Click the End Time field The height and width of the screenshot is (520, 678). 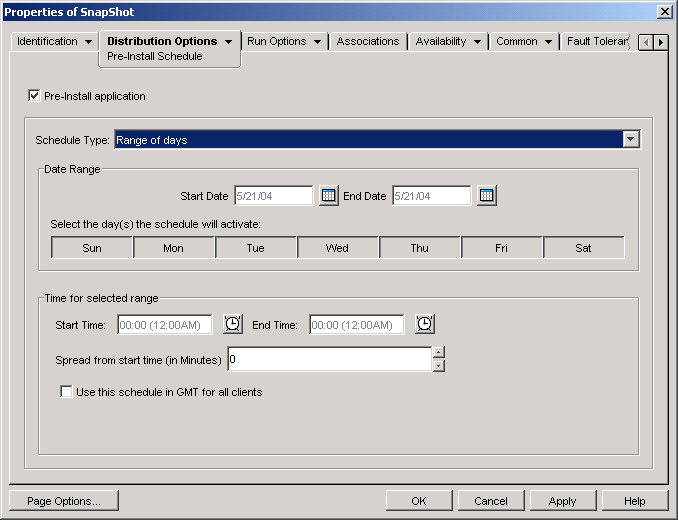[357, 324]
